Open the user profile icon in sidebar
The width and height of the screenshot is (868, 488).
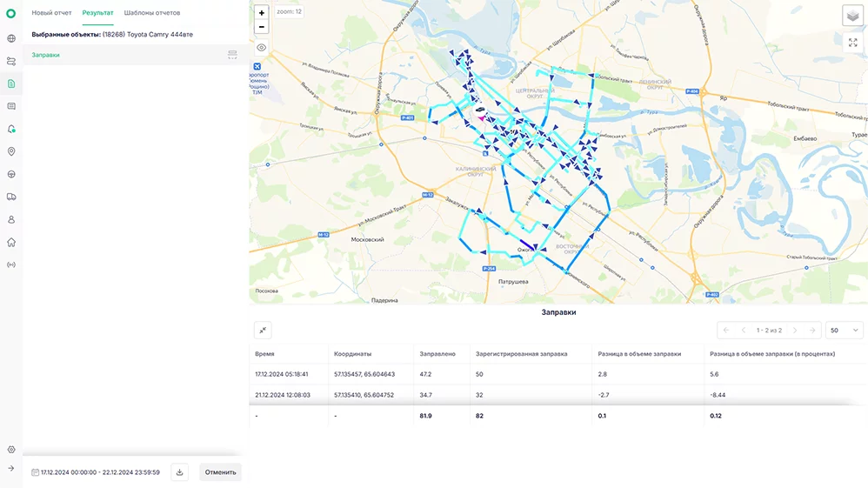(11, 219)
